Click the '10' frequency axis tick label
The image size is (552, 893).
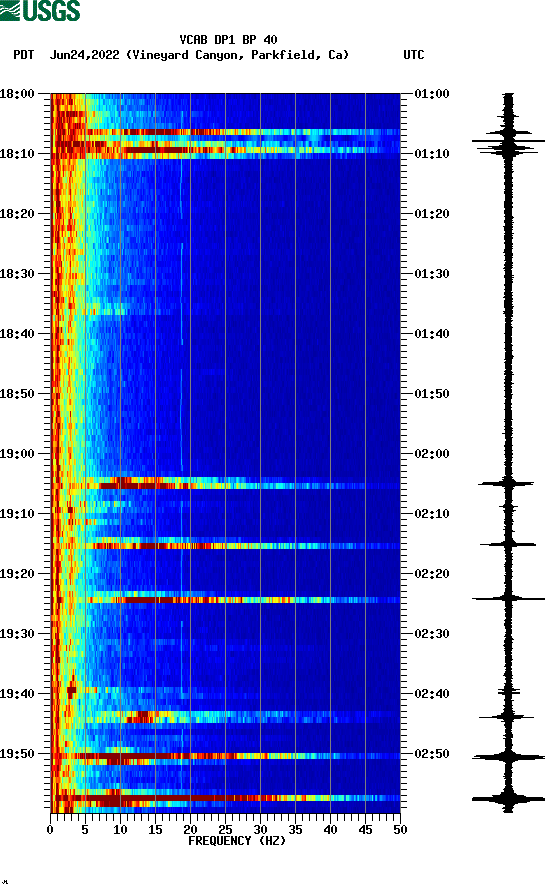tap(120, 830)
